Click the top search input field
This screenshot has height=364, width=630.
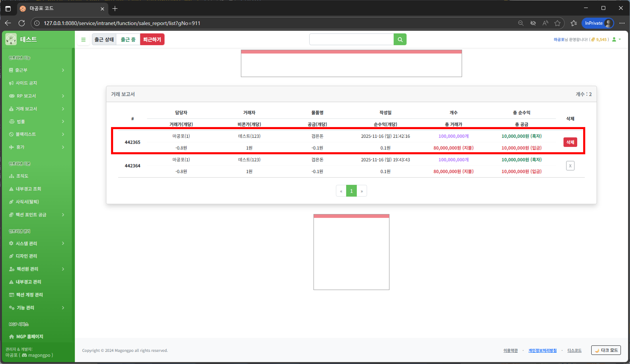[351, 39]
